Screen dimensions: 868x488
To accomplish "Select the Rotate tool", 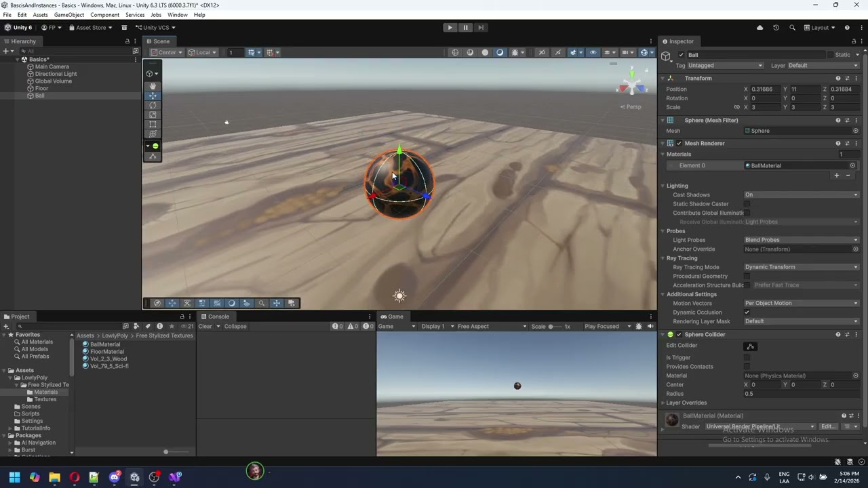I will click(153, 105).
